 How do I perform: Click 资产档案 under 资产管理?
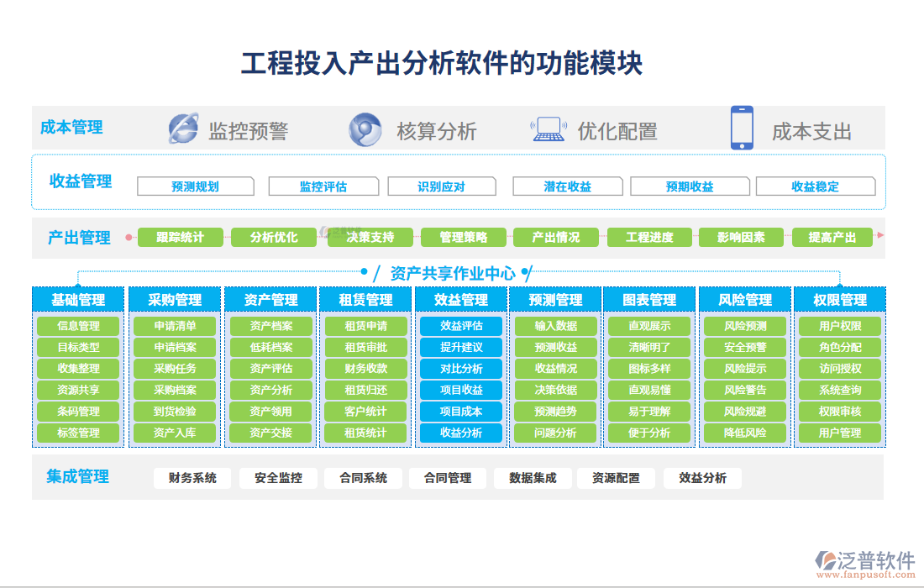pyautogui.click(x=269, y=326)
